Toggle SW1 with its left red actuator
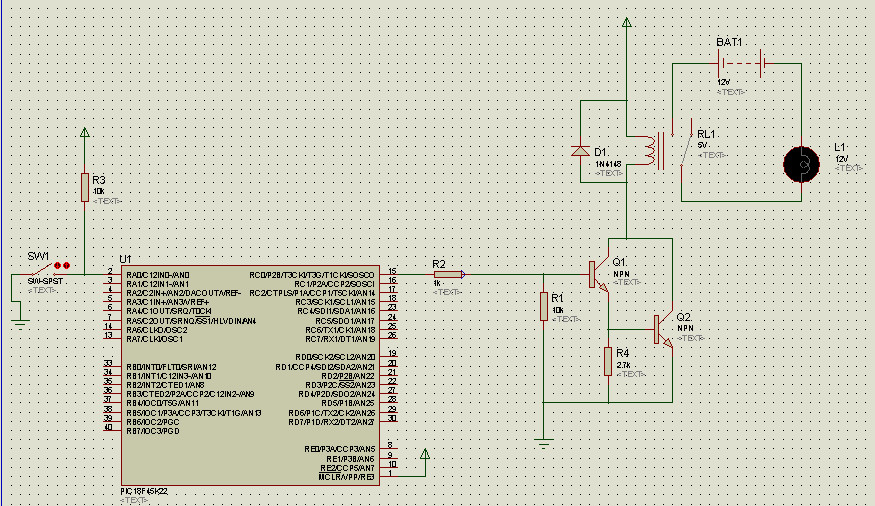The width and height of the screenshot is (875, 506). point(57,266)
